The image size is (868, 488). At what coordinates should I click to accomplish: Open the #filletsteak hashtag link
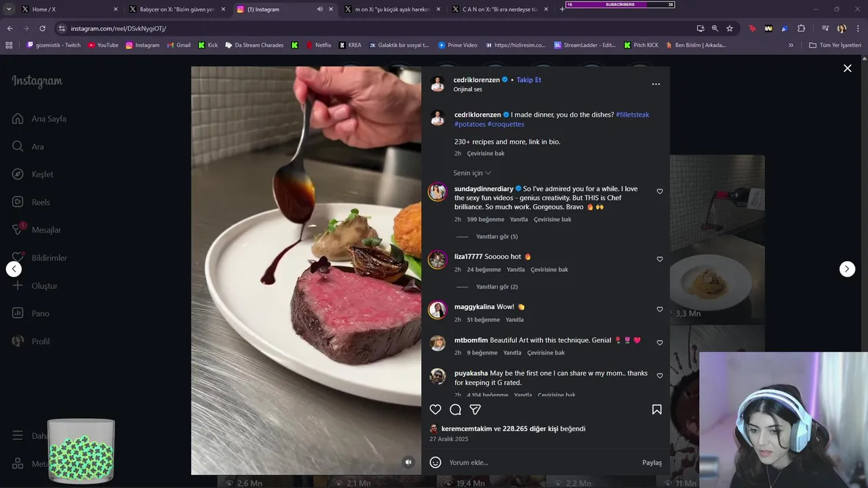632,115
